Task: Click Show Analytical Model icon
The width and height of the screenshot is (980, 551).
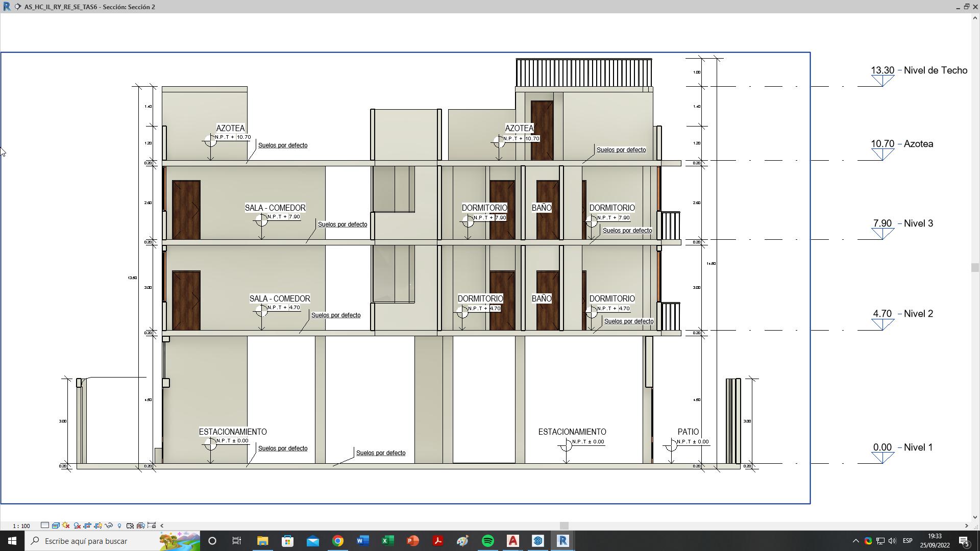Action: pos(140,525)
